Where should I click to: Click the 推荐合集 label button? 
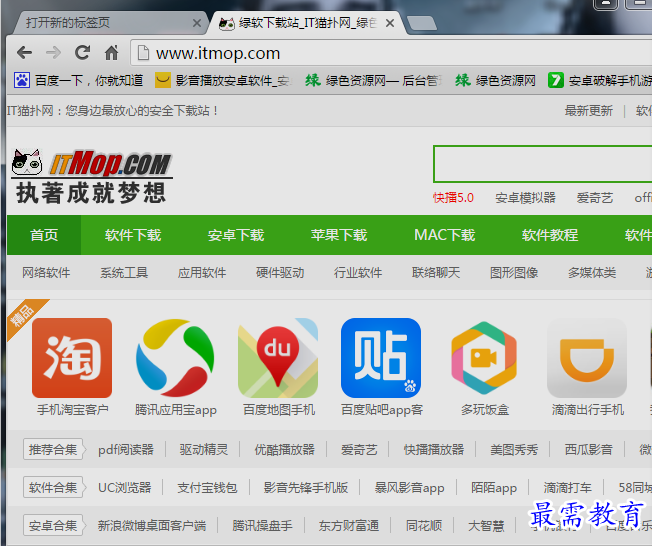tap(53, 449)
